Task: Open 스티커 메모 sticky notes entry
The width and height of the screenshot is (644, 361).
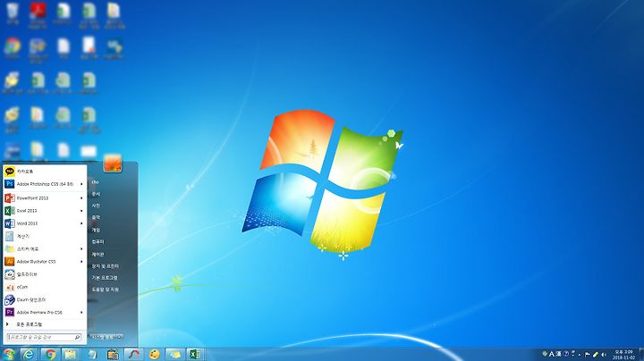Action: [x=45, y=249]
